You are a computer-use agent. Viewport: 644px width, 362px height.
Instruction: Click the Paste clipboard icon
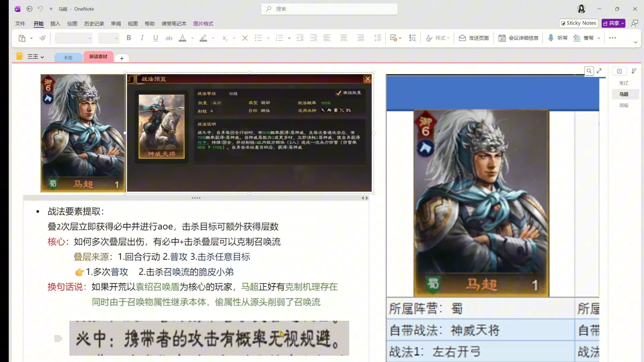click(x=22, y=38)
